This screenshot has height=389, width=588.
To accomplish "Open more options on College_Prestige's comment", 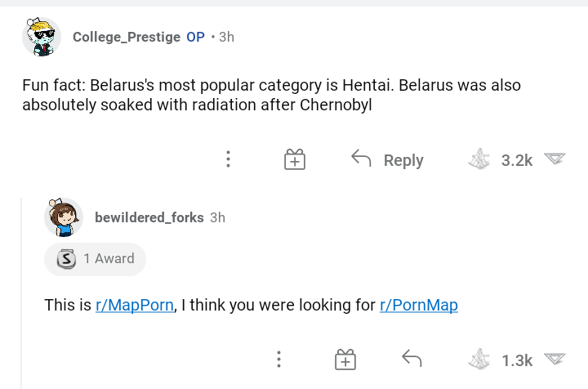I will [228, 159].
